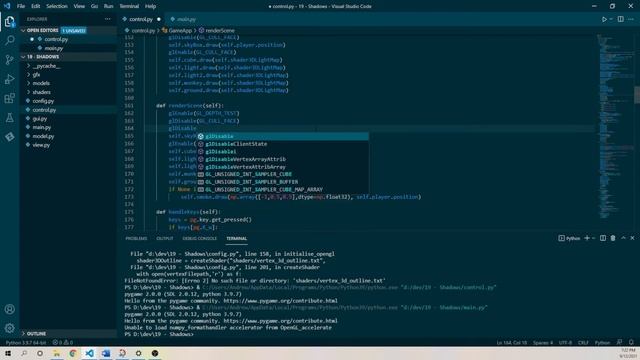Screen dimensions: 640x360
Task: Kill the terminal with trash icon
Action: pyautogui.click(x=613, y=238)
